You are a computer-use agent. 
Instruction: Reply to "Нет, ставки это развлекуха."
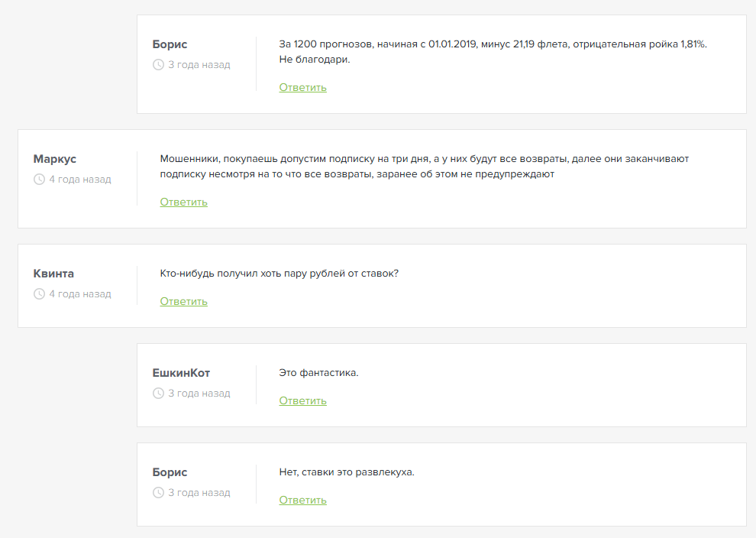tap(302, 500)
